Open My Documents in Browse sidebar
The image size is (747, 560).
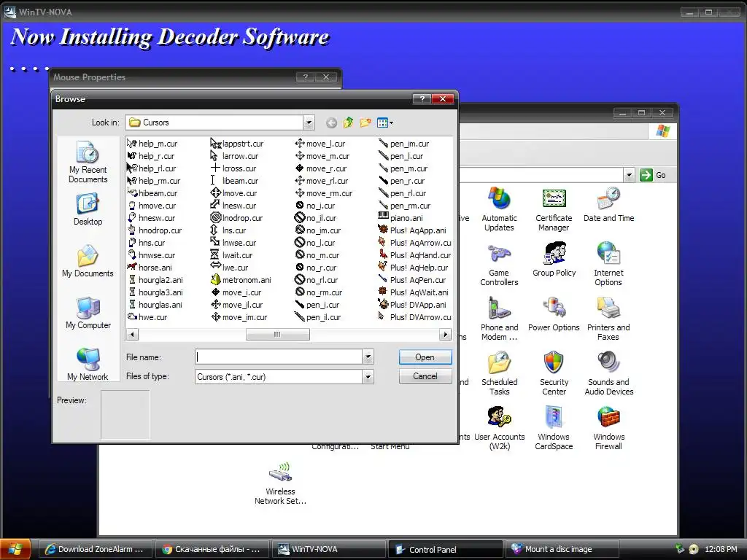pyautogui.click(x=88, y=261)
